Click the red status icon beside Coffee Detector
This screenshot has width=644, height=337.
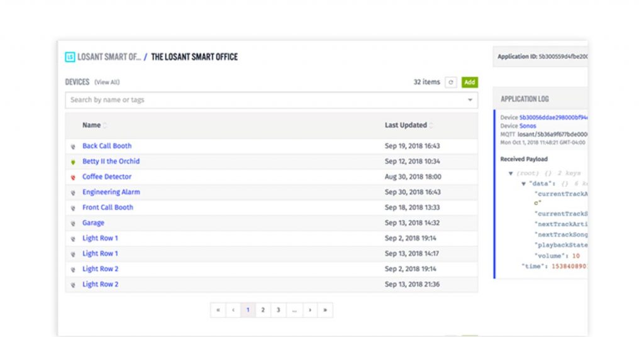pyautogui.click(x=73, y=177)
